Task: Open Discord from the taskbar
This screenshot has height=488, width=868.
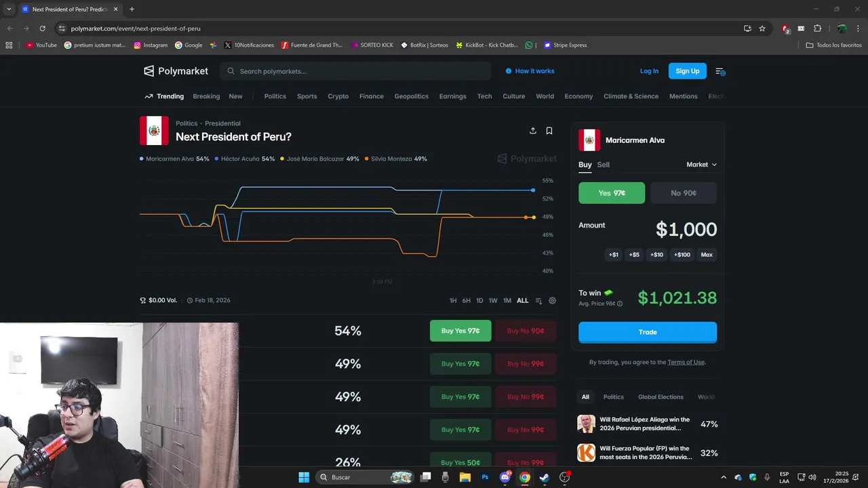Action: tap(505, 477)
